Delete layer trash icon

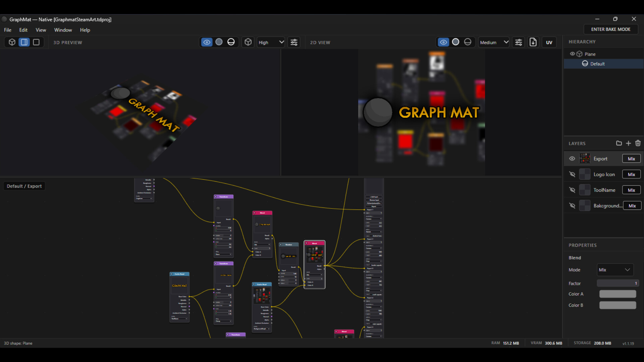pos(638,143)
